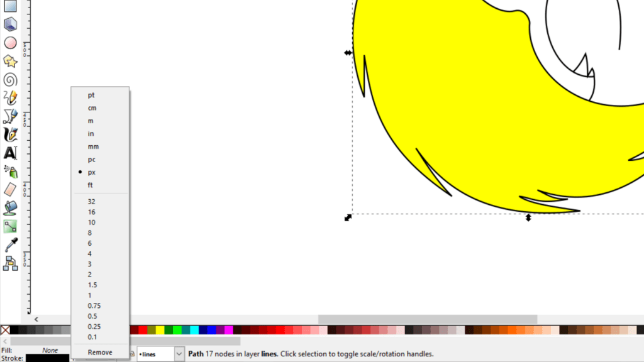Viewport: 644px width, 362px height.
Task: Open the lines layer dropdown
Action: (x=178, y=354)
